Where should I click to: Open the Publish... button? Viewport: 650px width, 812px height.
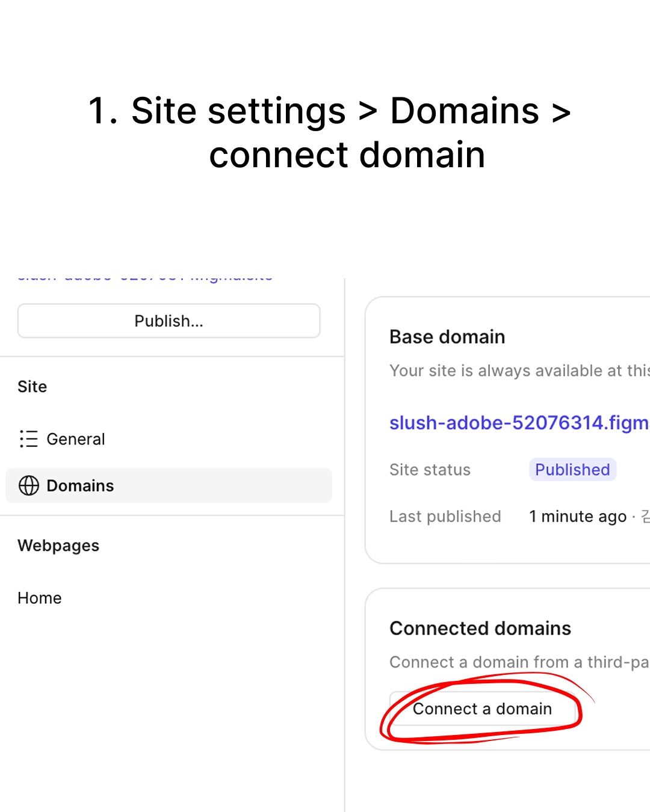[x=169, y=321]
